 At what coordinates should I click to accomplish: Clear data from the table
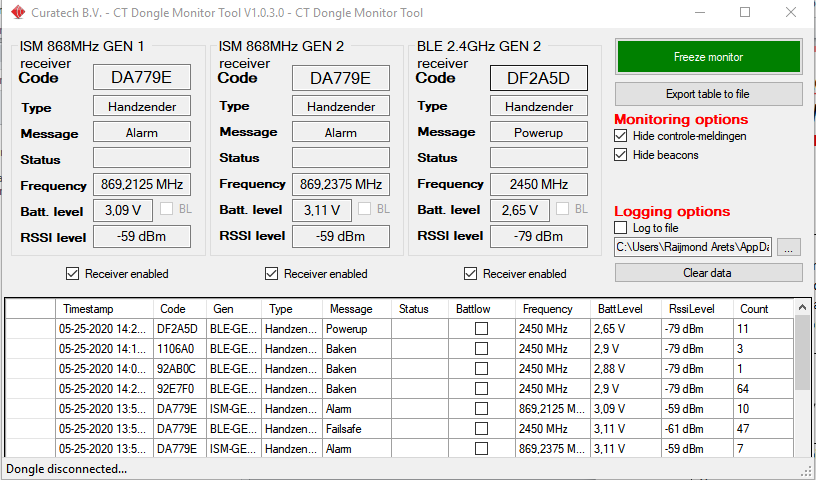tap(708, 272)
